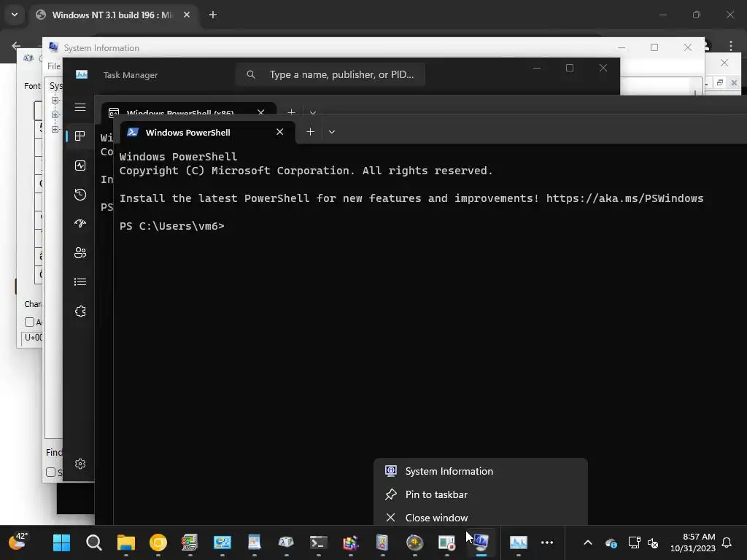This screenshot has width=747, height=560.
Task: Close the Windows NT 3.1 browser tab
Action: pyautogui.click(x=187, y=15)
